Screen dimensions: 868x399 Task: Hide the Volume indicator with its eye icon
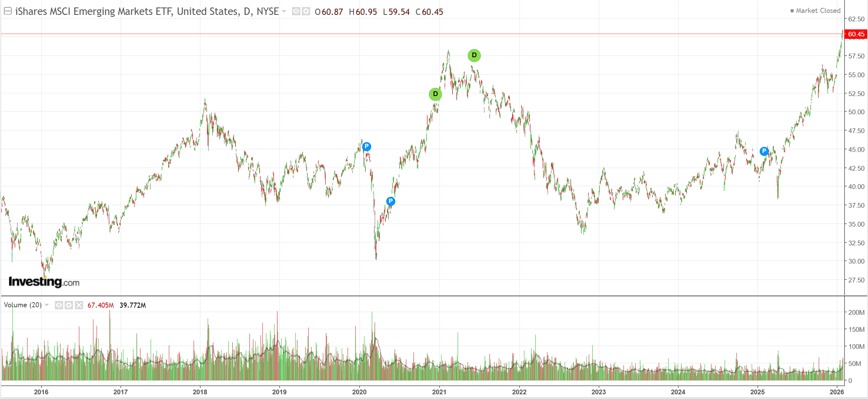pos(59,305)
